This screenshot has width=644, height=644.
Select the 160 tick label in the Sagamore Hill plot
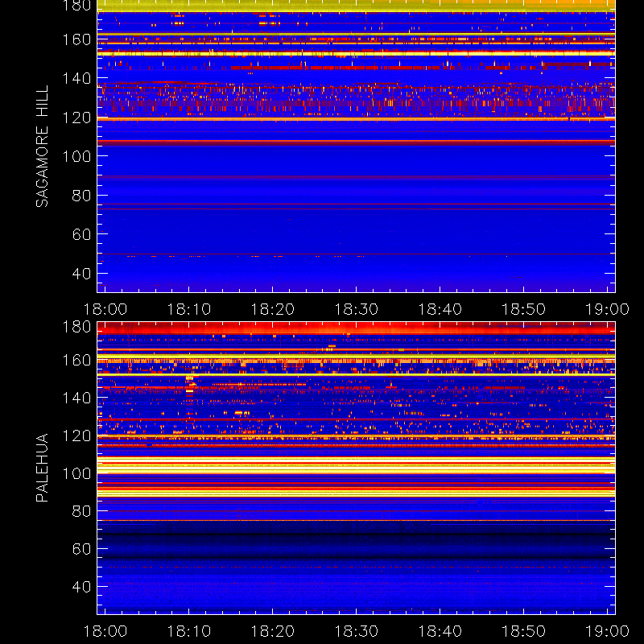(76, 39)
